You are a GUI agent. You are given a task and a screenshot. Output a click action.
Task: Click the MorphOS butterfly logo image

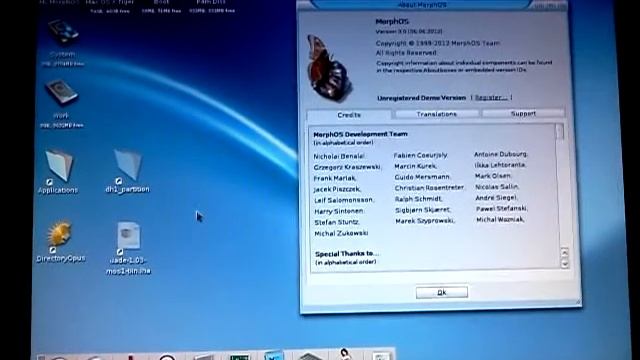coord(330,69)
